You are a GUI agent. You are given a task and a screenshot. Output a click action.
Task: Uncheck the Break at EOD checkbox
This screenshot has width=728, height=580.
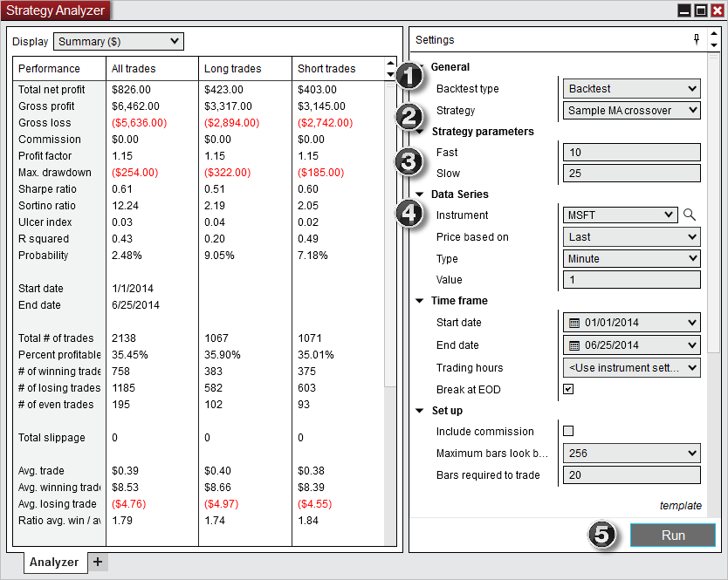click(x=569, y=389)
